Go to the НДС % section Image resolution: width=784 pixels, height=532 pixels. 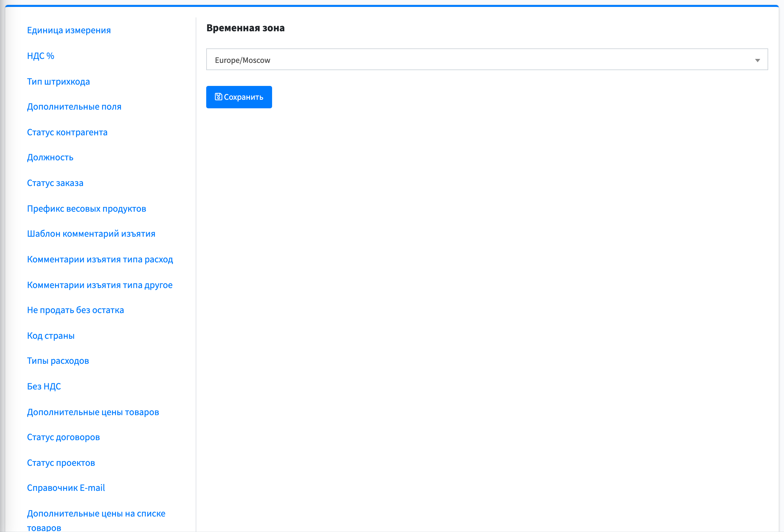point(41,56)
